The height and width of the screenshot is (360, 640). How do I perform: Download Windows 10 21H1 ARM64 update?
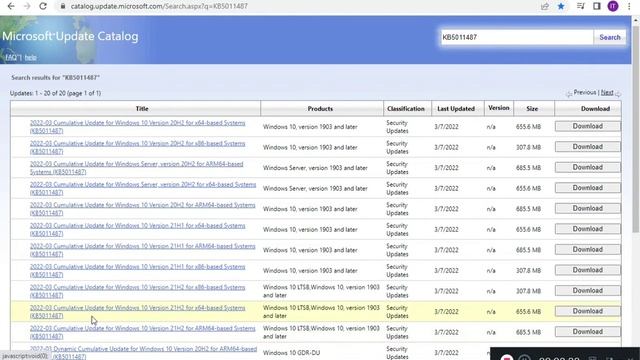[587, 249]
